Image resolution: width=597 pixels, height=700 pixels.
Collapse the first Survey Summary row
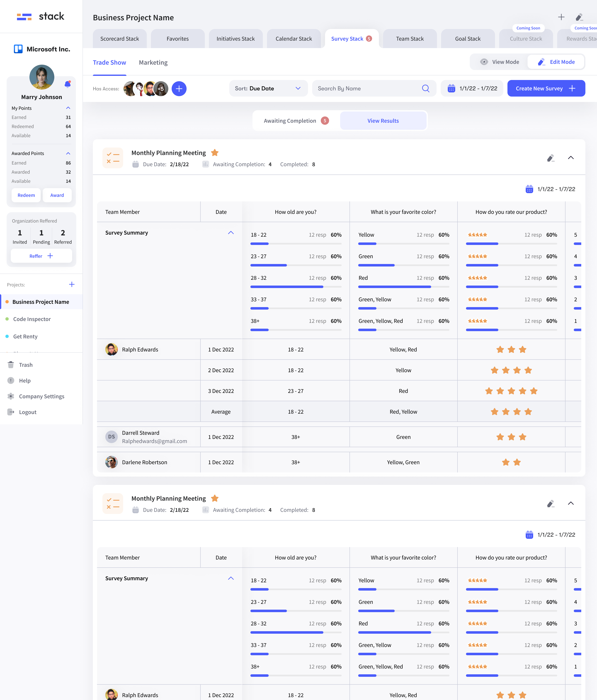(x=231, y=233)
